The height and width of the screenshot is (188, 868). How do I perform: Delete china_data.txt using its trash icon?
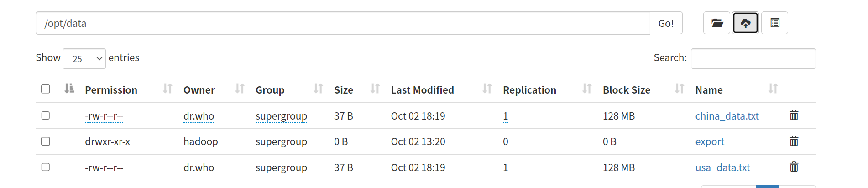[x=794, y=115]
